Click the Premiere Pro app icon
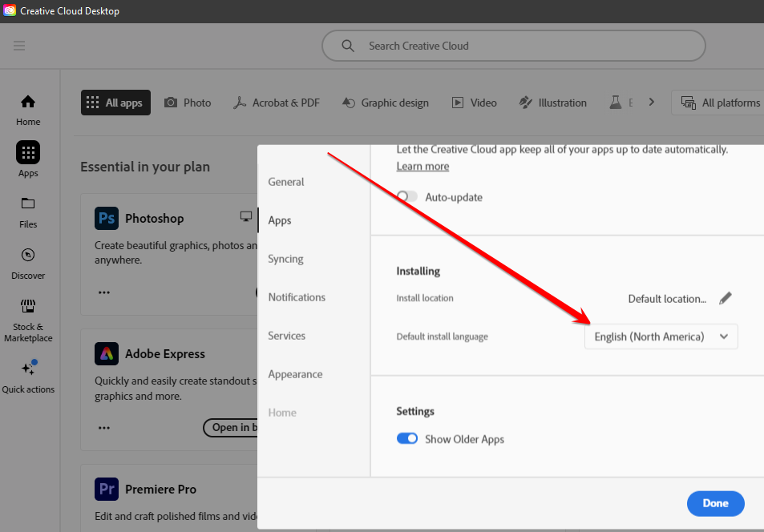 [106, 489]
